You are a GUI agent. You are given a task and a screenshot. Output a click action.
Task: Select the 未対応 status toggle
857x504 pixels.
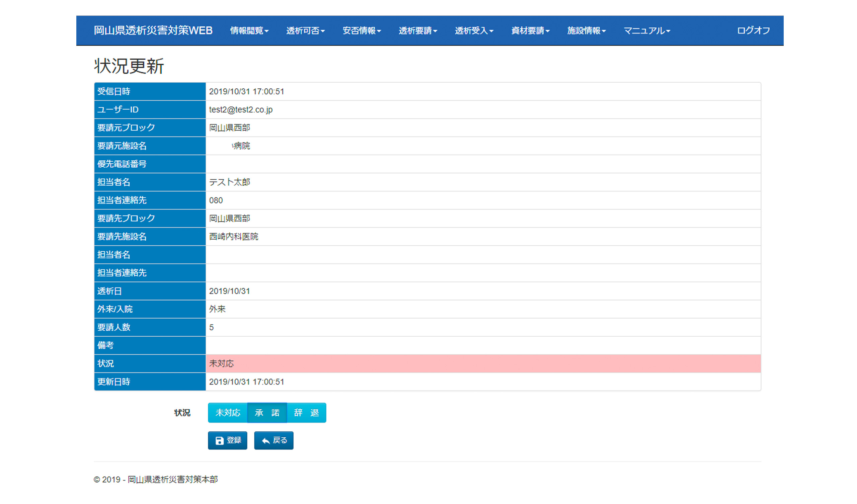228,413
